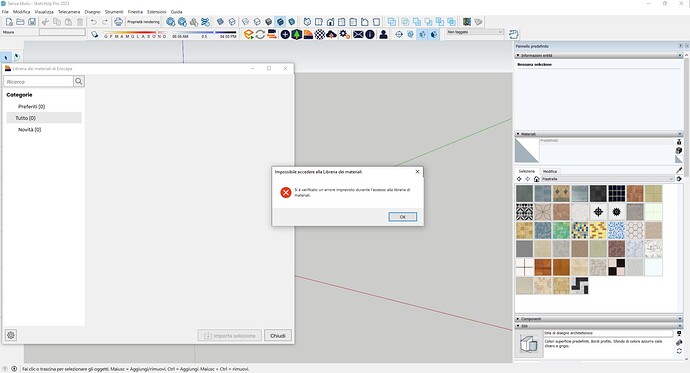The width and height of the screenshot is (690, 373).
Task: Click the house icon in Materials
Action: pos(536,179)
